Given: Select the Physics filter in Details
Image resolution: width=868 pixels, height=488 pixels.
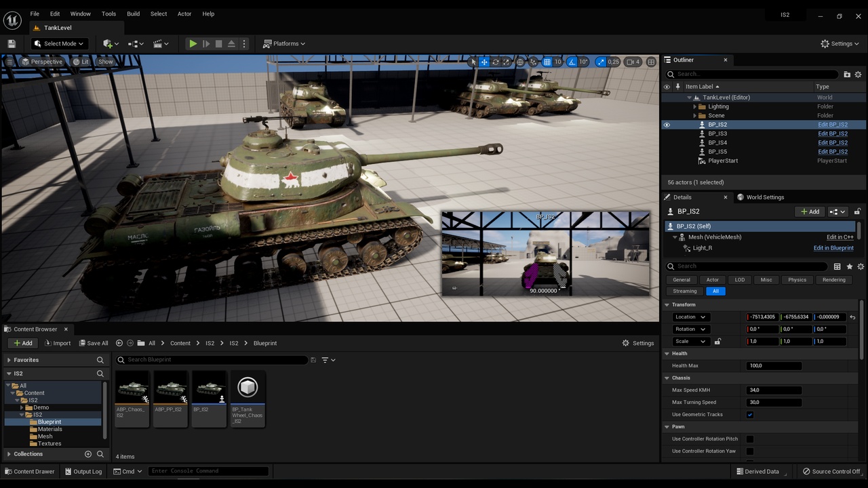Looking at the screenshot, I should pos(797,280).
